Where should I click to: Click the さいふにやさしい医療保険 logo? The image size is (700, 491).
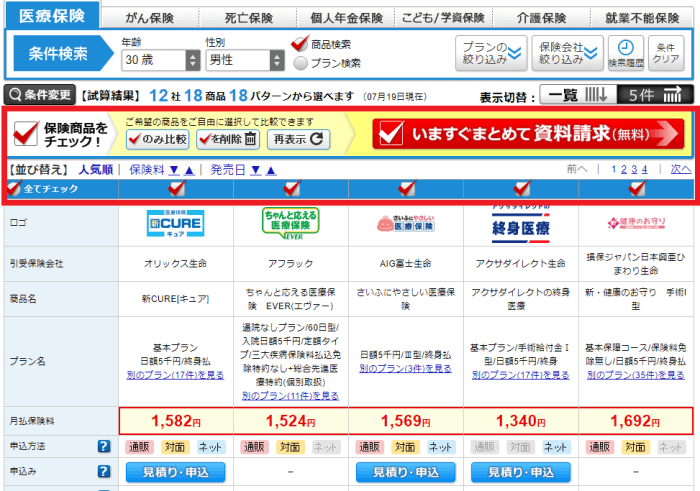[x=405, y=223]
